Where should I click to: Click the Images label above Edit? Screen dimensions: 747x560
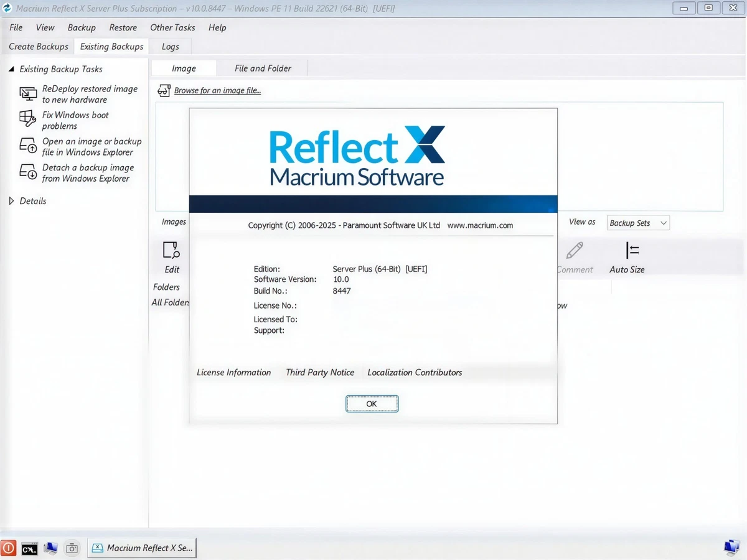click(x=174, y=222)
